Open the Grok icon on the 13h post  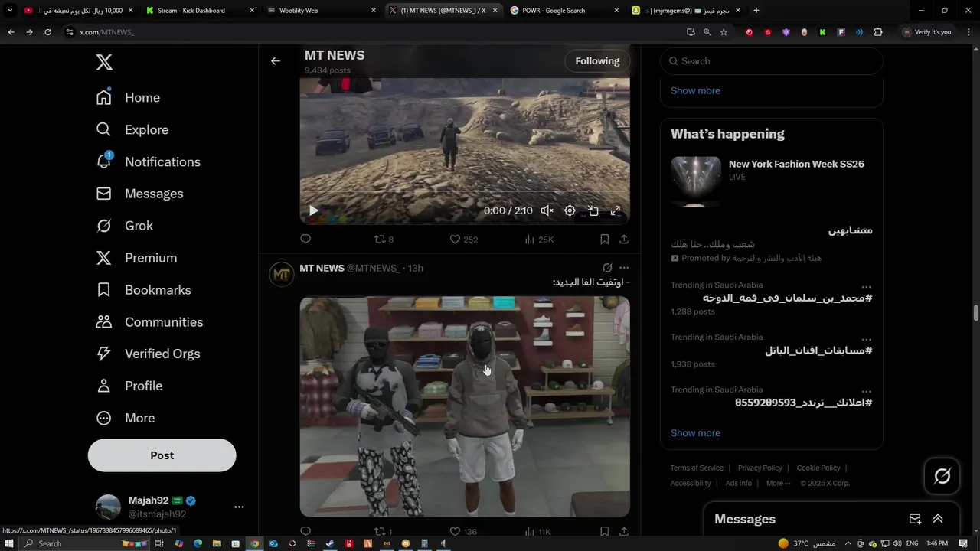607,268
